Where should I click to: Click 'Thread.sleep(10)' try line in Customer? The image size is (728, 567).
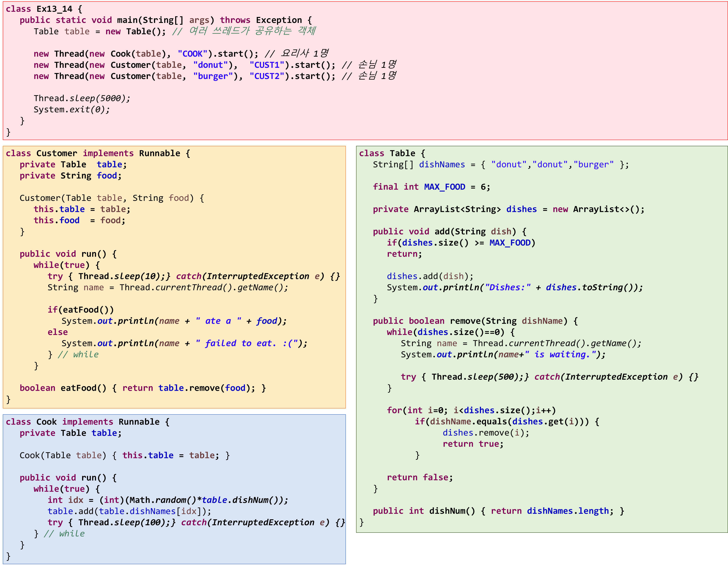194,276
